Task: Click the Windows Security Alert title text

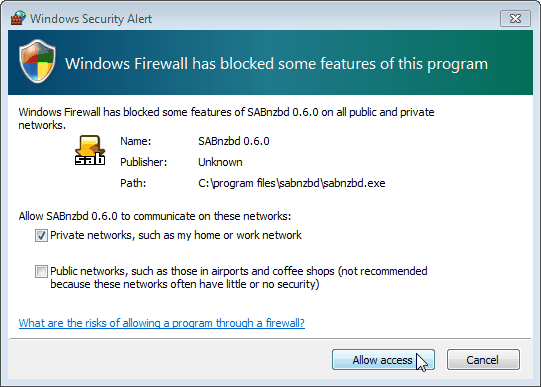Action: point(91,19)
